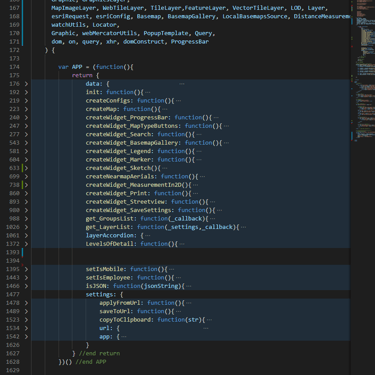Unfold layerAccordion block at line 1061
This screenshot has width=375, height=375.
[26, 236]
